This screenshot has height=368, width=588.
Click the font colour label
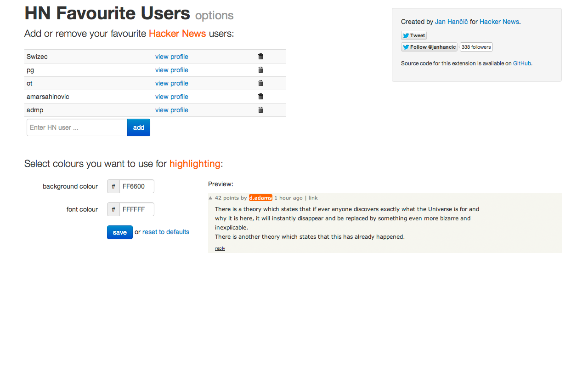(x=82, y=209)
